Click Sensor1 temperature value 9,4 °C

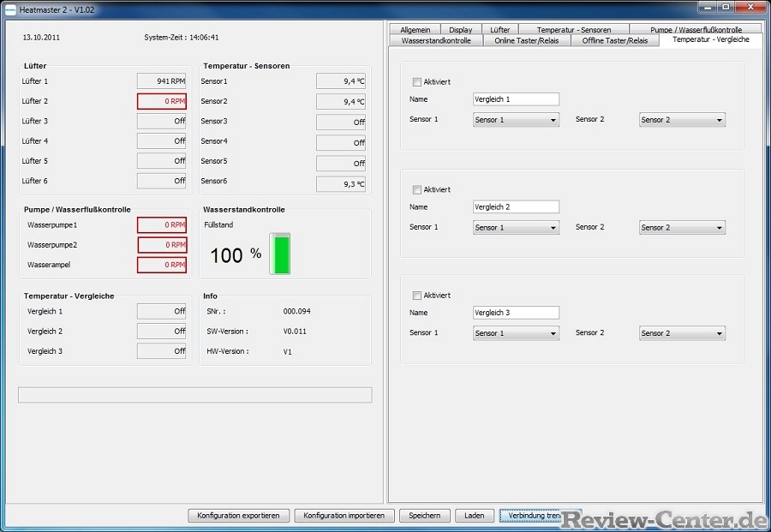341,81
